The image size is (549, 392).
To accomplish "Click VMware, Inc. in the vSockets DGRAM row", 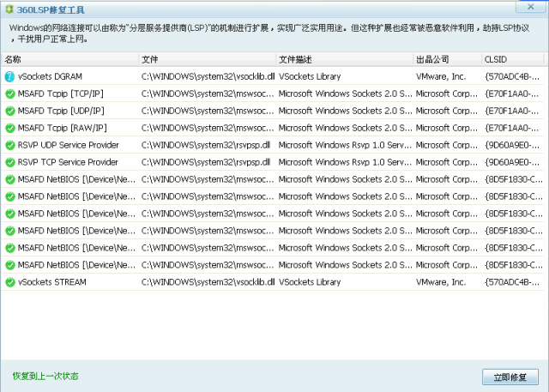I will point(441,76).
